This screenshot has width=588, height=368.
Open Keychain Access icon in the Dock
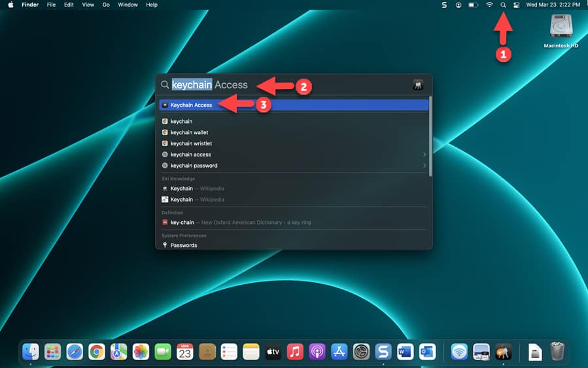tap(503, 352)
